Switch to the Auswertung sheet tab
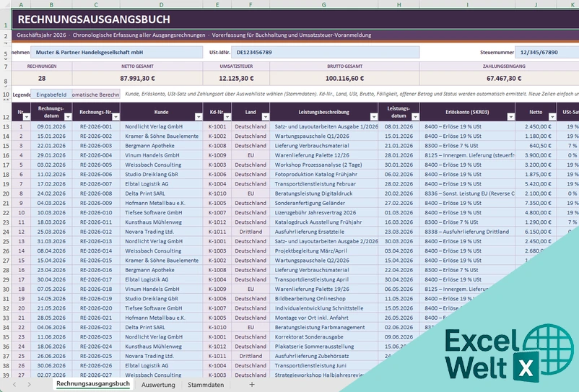Image resolution: width=579 pixels, height=392 pixels. click(158, 385)
